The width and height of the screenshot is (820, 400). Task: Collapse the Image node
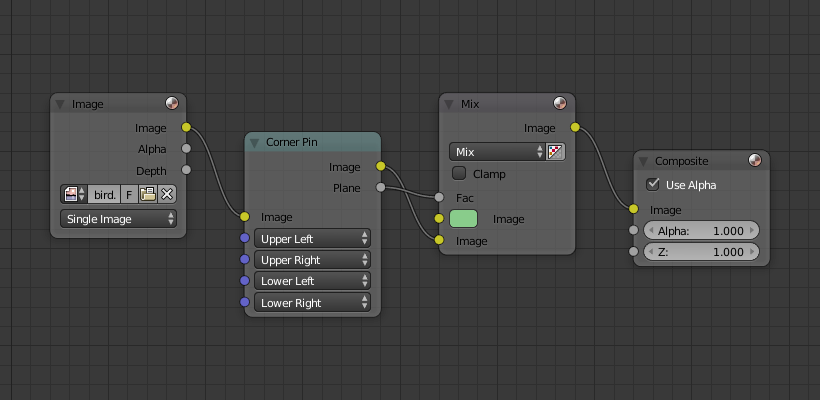pyautogui.click(x=60, y=105)
